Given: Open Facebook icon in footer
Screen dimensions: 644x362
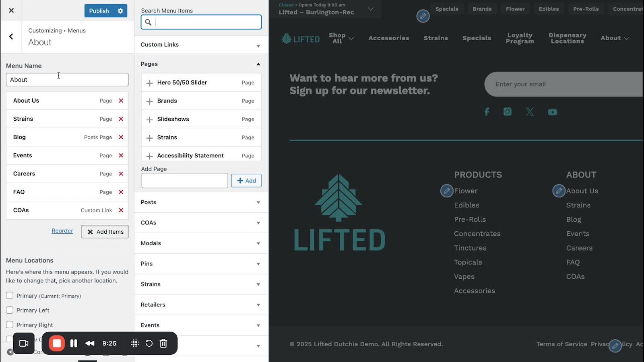Looking at the screenshot, I should (487, 112).
